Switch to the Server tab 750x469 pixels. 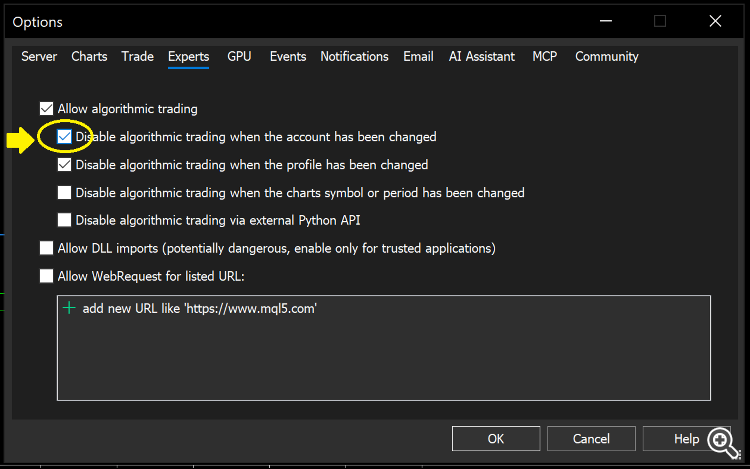(x=39, y=56)
